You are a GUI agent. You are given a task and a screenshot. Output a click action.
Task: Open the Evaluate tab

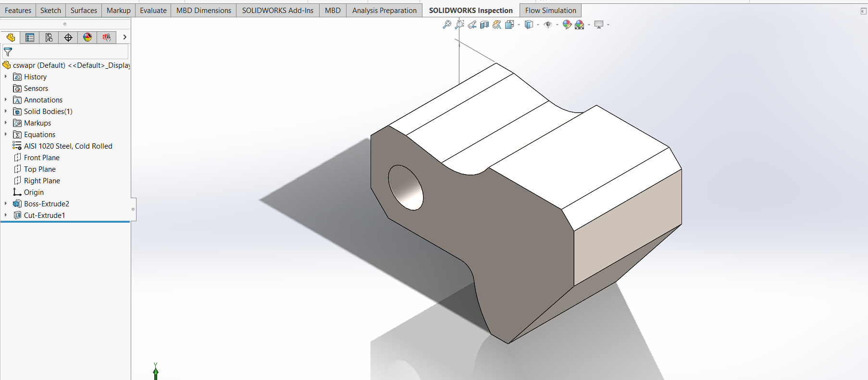click(153, 11)
